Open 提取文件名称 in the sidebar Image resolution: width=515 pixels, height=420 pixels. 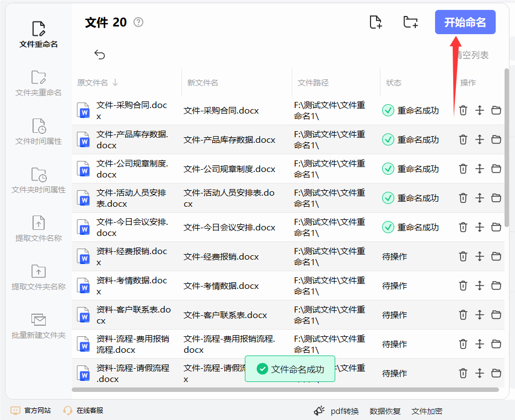(39, 229)
